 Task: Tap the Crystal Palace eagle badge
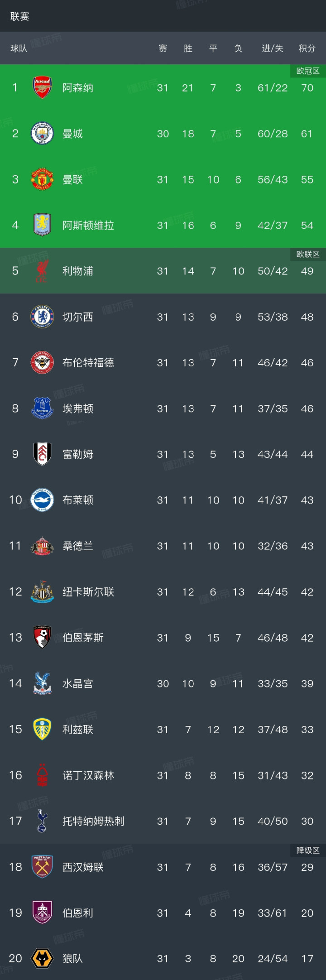tap(42, 683)
